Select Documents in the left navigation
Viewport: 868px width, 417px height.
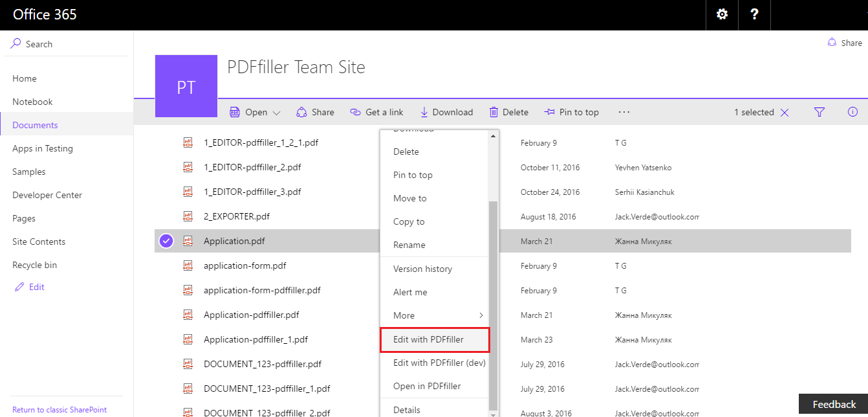coord(35,125)
